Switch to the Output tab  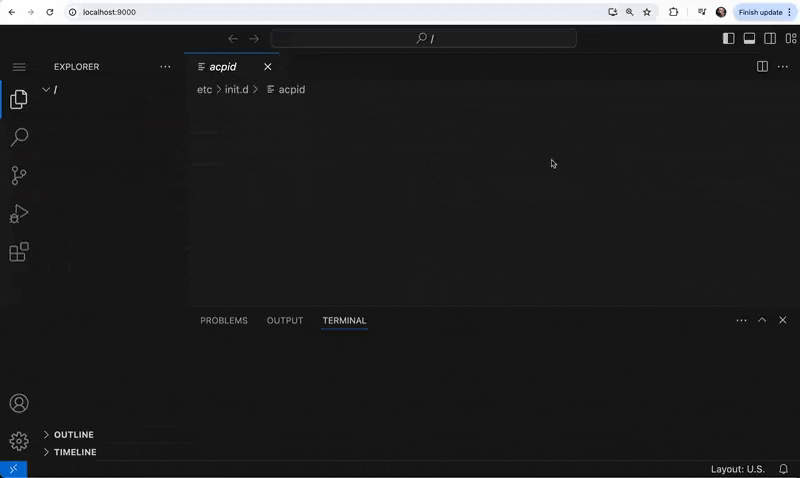284,321
